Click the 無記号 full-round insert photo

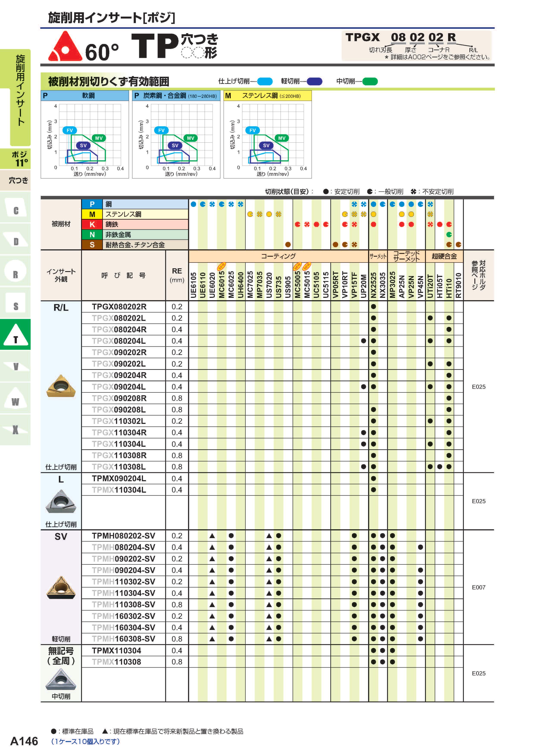[61, 679]
